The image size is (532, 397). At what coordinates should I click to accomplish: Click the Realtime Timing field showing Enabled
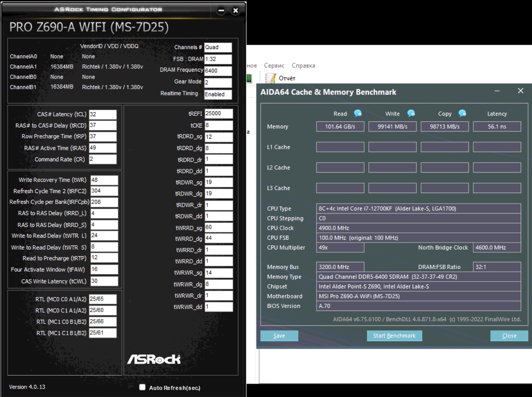[x=218, y=95]
